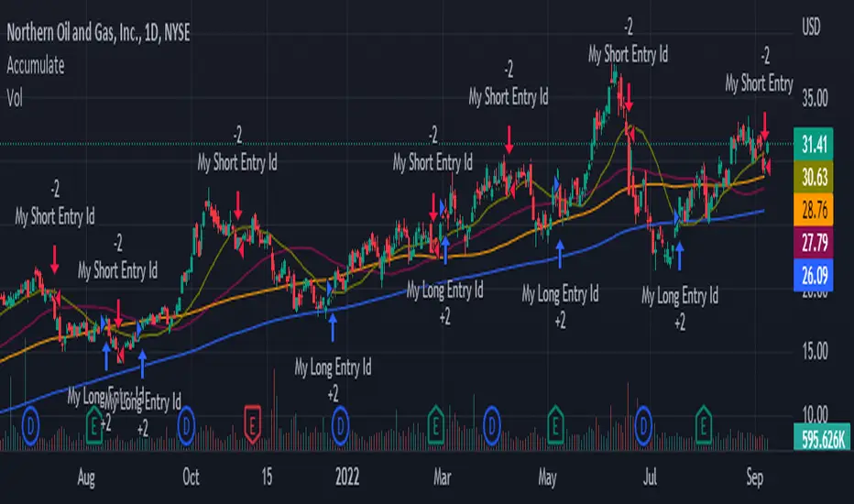
Task: Click the 35.00 price axis label
Action: (x=815, y=99)
